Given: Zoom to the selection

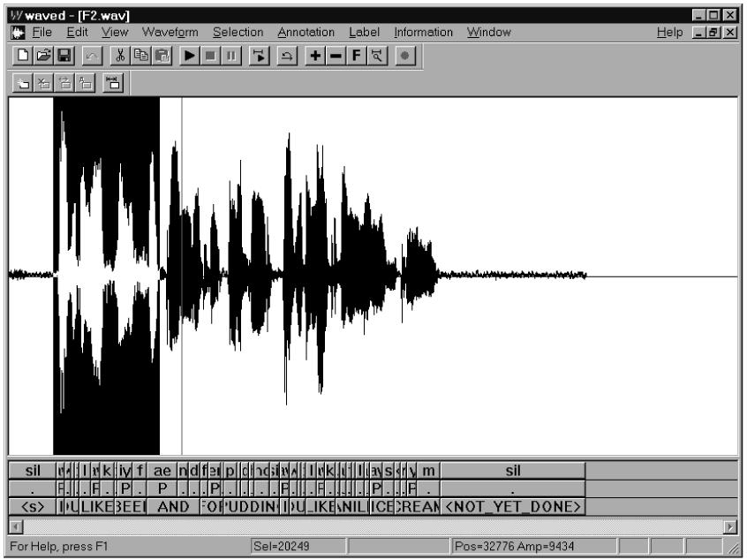Looking at the screenshot, I should coord(377,56).
